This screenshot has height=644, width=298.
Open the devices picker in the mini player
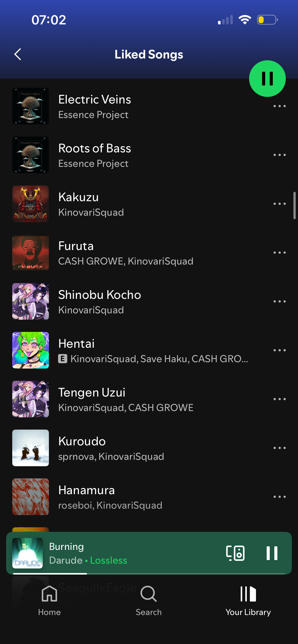235,553
